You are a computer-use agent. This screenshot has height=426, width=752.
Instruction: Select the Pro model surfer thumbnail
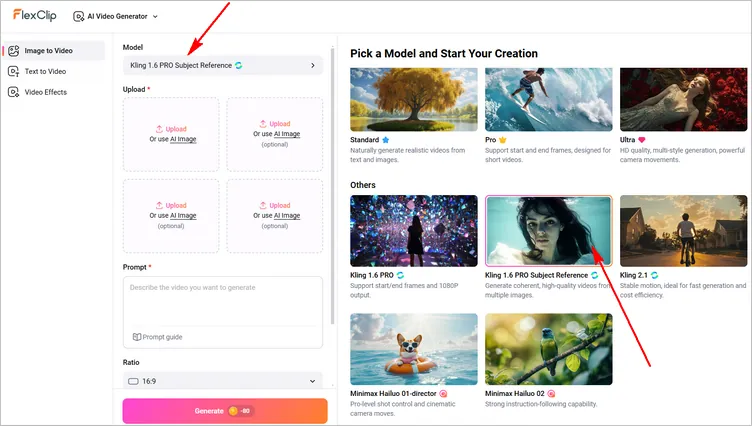[549, 99]
